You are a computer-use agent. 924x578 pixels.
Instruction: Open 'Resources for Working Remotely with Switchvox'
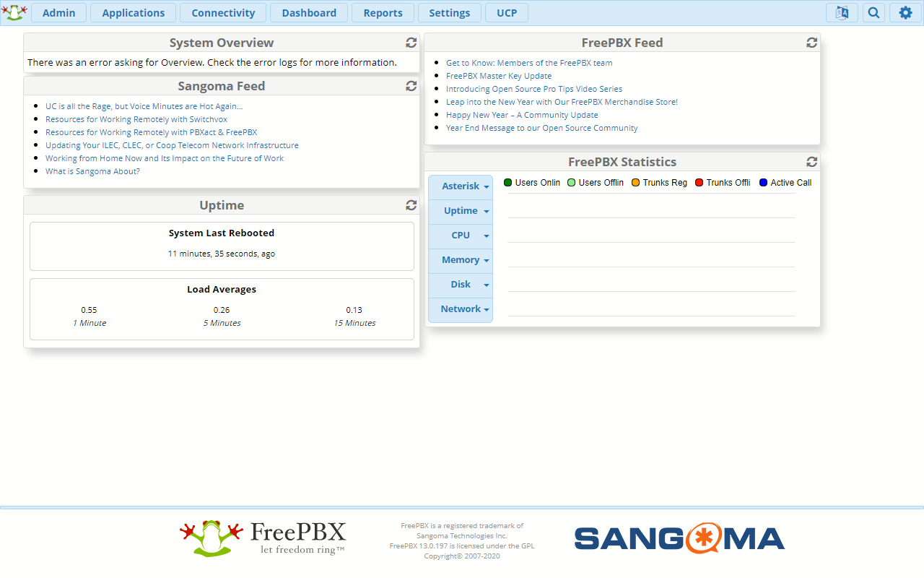[x=136, y=119]
